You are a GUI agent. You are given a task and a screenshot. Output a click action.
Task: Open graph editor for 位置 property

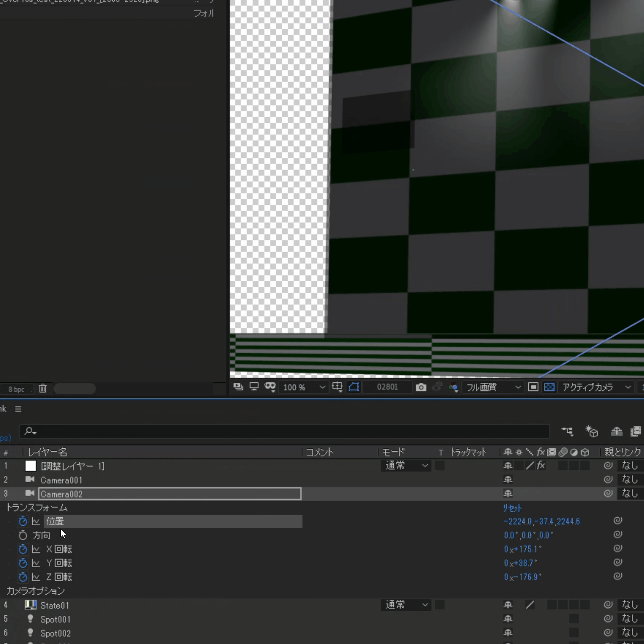[x=36, y=522]
